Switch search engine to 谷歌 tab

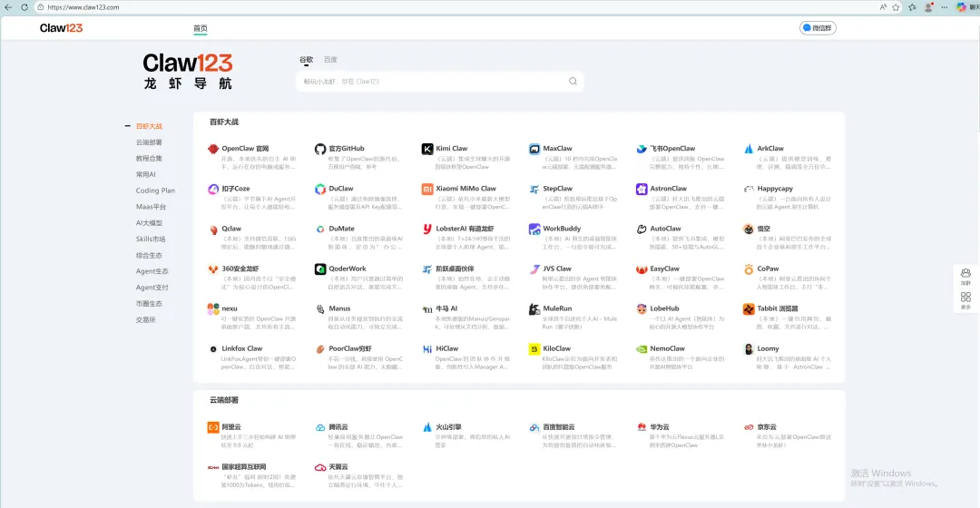pos(307,59)
